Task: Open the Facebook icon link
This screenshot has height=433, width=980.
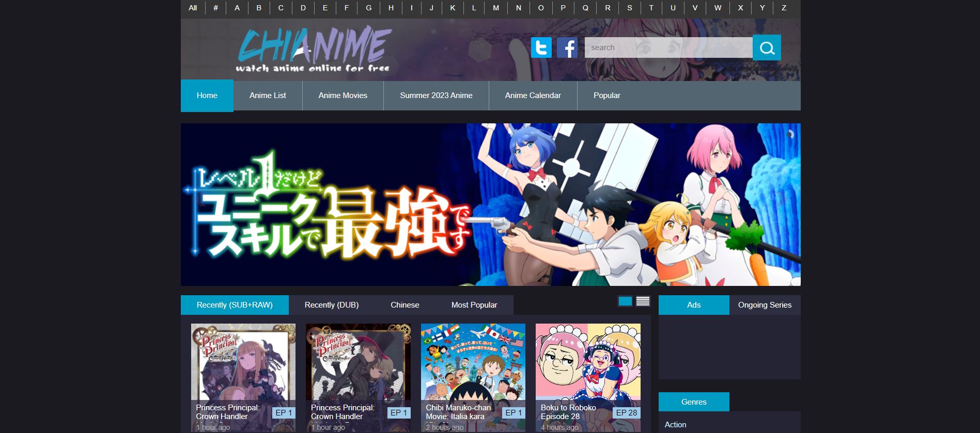Action: 567,47
